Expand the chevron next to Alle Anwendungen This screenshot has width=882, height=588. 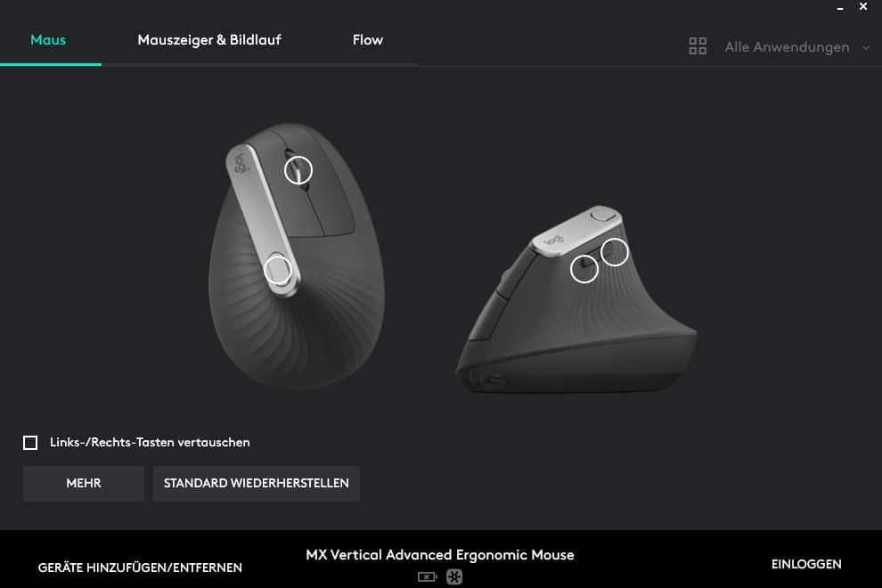click(x=866, y=48)
